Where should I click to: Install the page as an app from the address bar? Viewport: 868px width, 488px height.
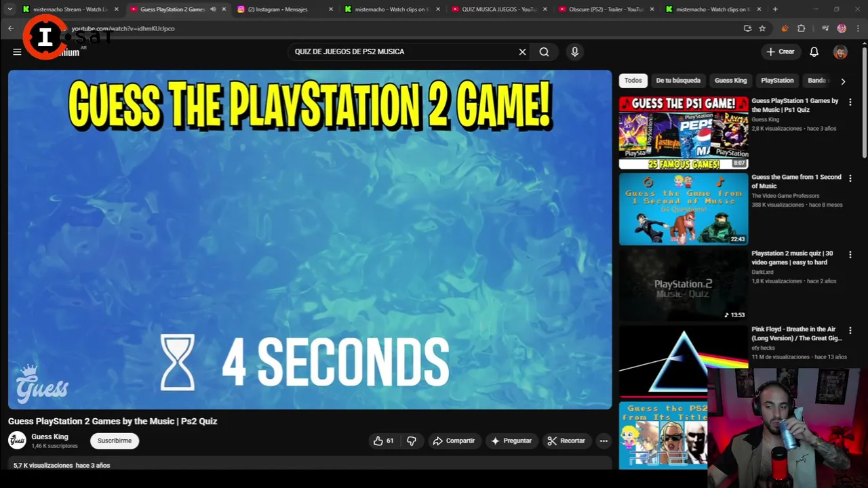tap(747, 28)
